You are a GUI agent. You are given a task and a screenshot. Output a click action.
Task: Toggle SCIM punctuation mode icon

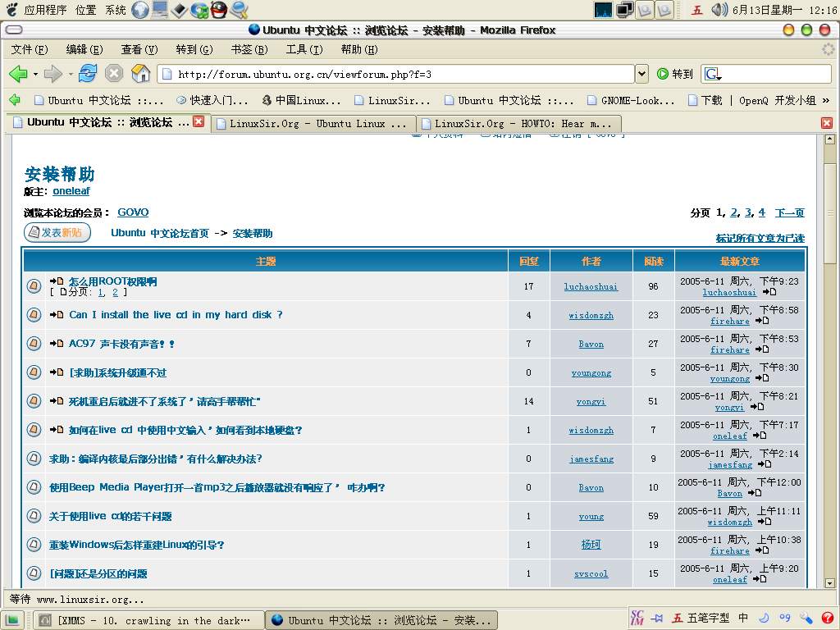tap(785, 619)
